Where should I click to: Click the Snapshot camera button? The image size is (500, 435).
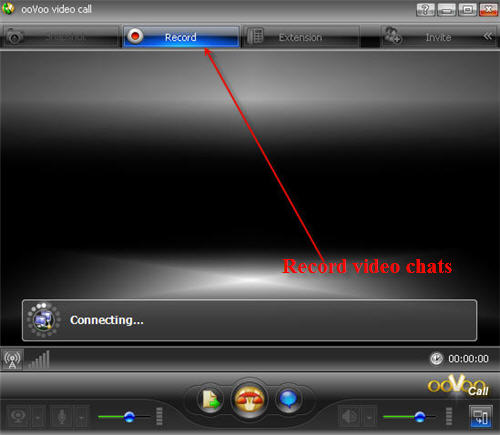coord(61,37)
